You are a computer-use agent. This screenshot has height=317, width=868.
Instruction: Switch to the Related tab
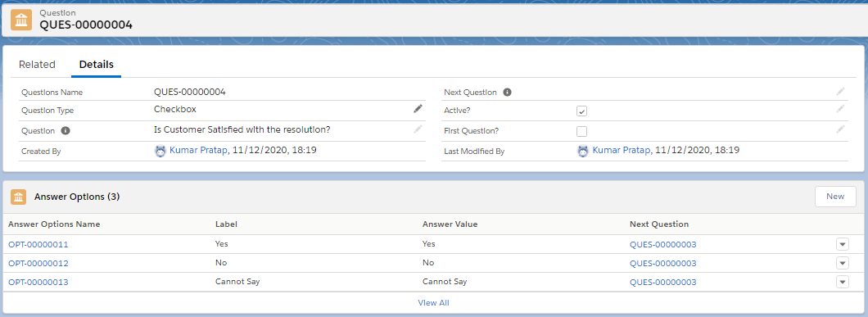tap(37, 64)
